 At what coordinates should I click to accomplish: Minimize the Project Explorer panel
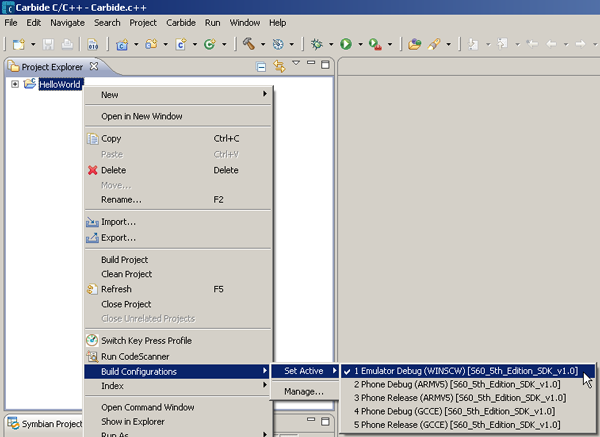click(311, 62)
